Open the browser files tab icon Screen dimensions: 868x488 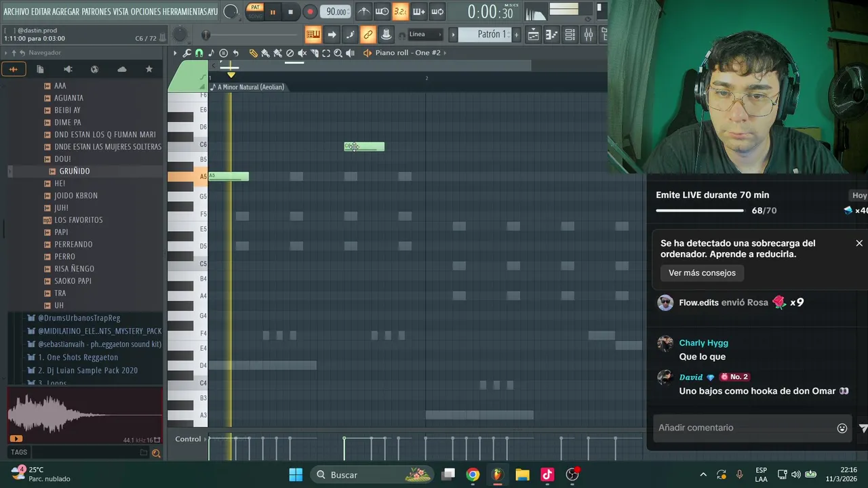(40, 69)
